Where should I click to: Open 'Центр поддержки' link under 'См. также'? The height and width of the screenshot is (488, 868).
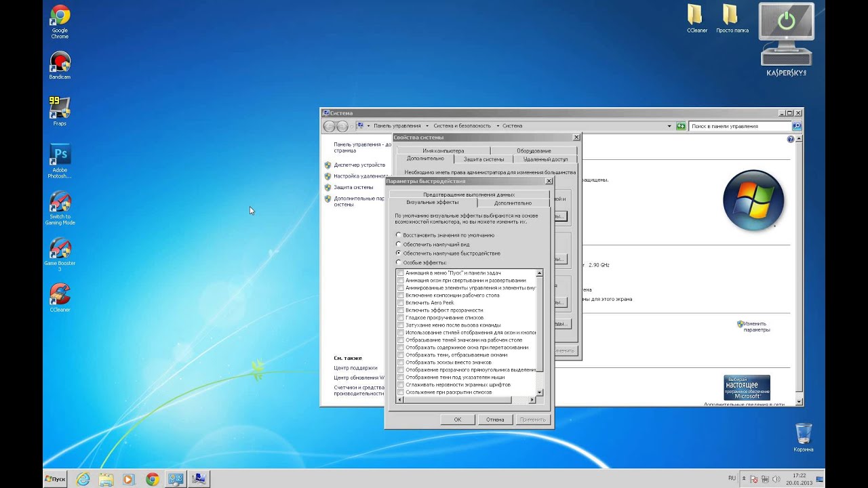coord(355,367)
